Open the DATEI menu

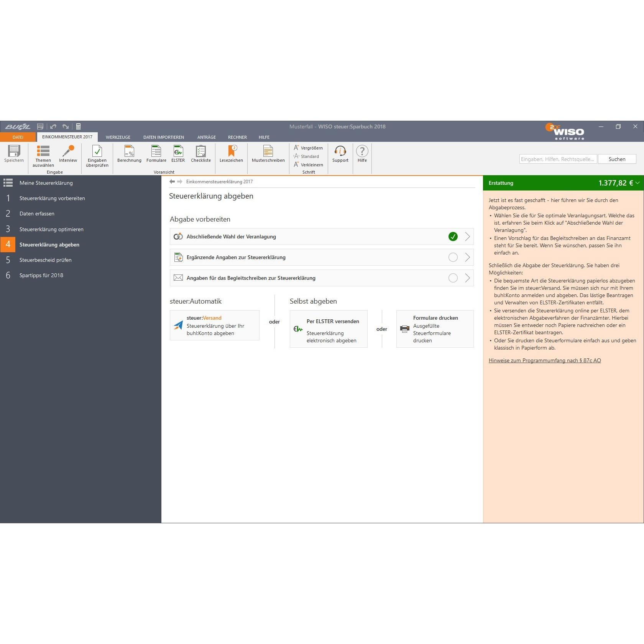(18, 137)
